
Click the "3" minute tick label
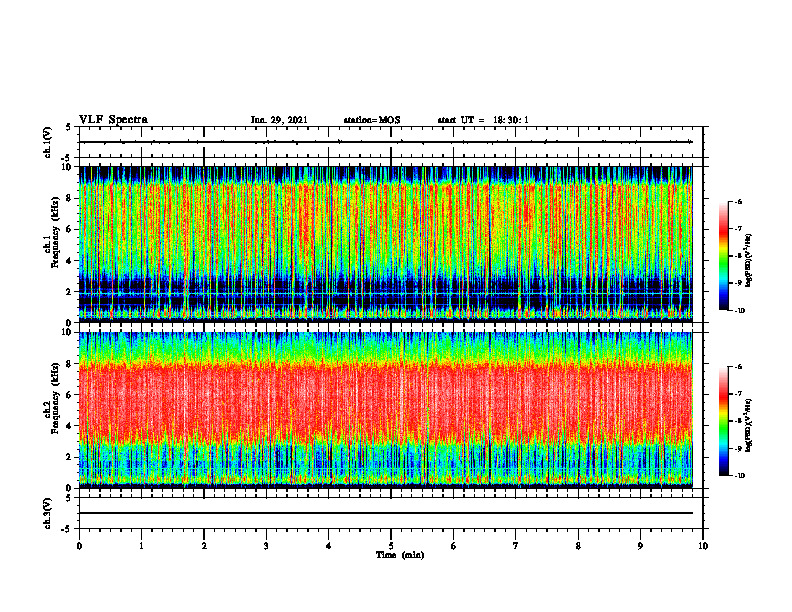click(x=266, y=546)
